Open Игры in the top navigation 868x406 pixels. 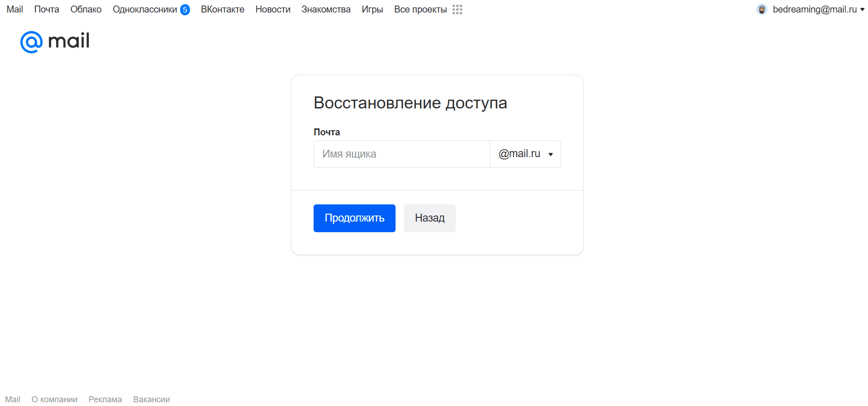372,9
